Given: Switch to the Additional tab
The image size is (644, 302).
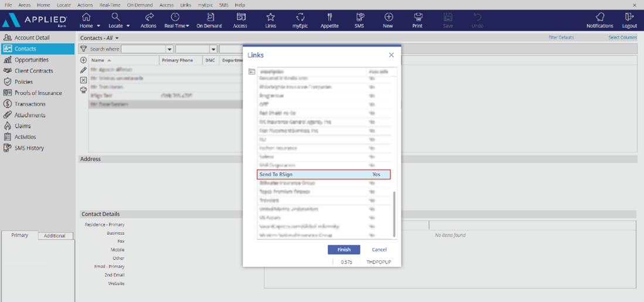Looking at the screenshot, I should coord(54,235).
